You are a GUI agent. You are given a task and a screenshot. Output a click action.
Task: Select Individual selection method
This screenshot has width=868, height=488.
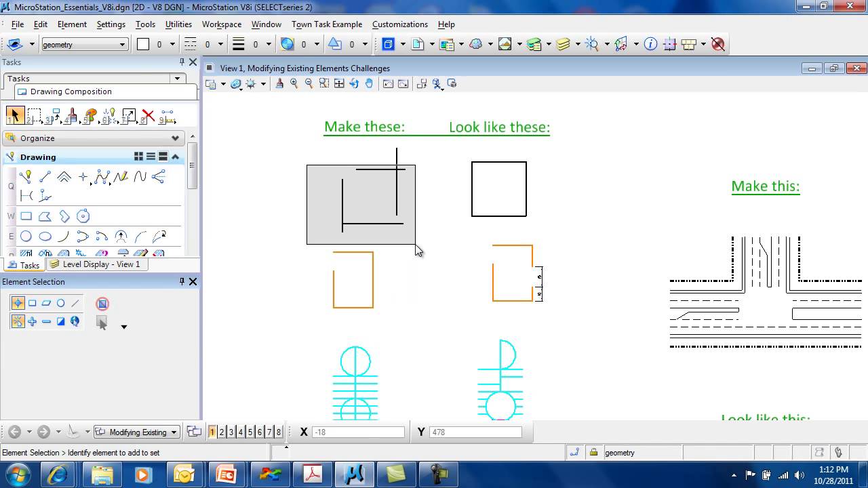point(18,303)
